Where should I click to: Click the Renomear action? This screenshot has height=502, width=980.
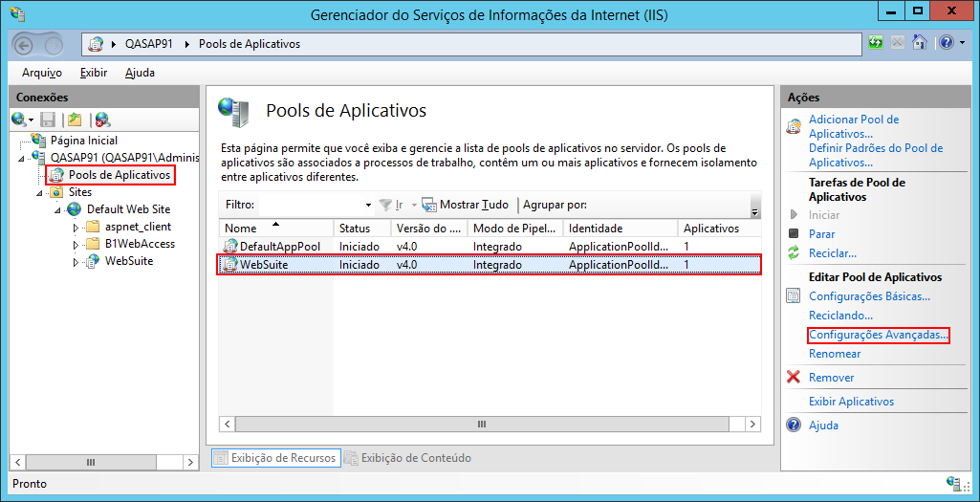tap(835, 354)
